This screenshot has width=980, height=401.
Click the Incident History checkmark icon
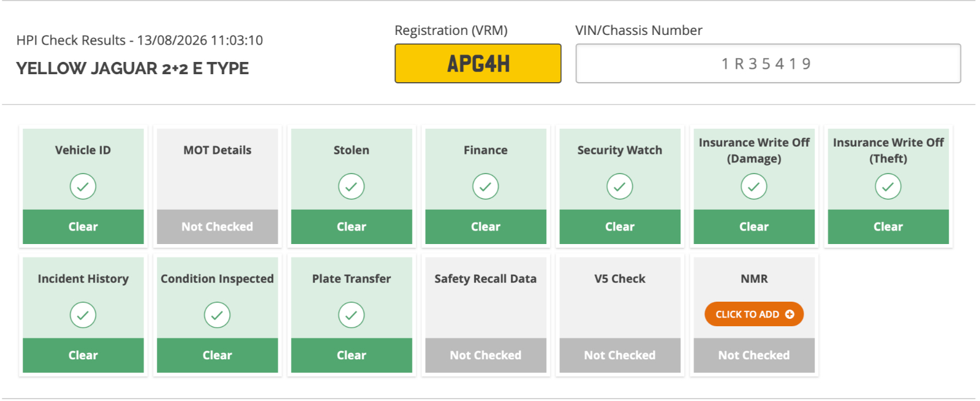click(x=83, y=315)
